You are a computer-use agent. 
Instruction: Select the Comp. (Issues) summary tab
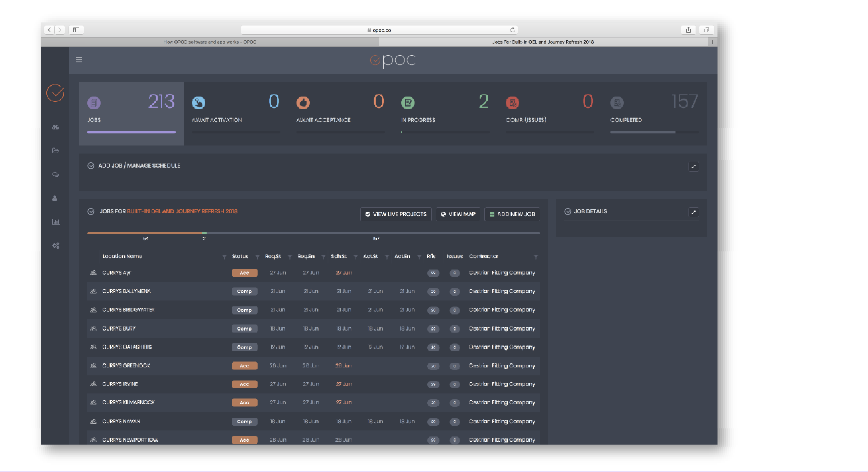click(x=550, y=114)
